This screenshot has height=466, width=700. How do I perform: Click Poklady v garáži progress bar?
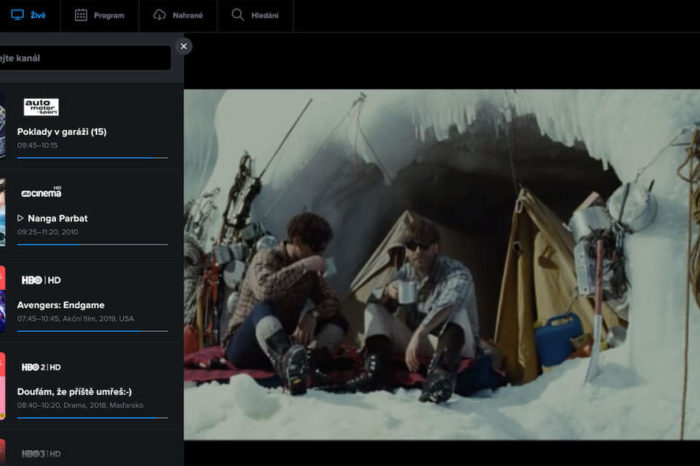(92, 158)
